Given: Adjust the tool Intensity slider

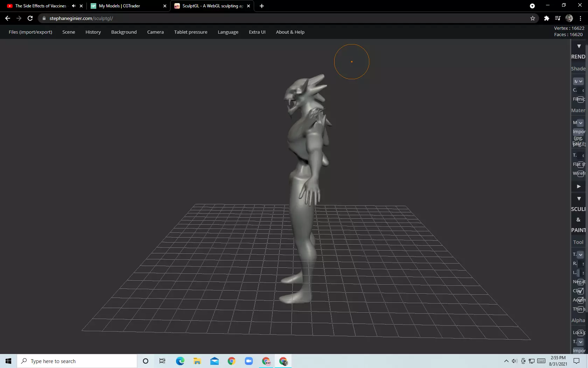Looking at the screenshot, I should pos(580,273).
